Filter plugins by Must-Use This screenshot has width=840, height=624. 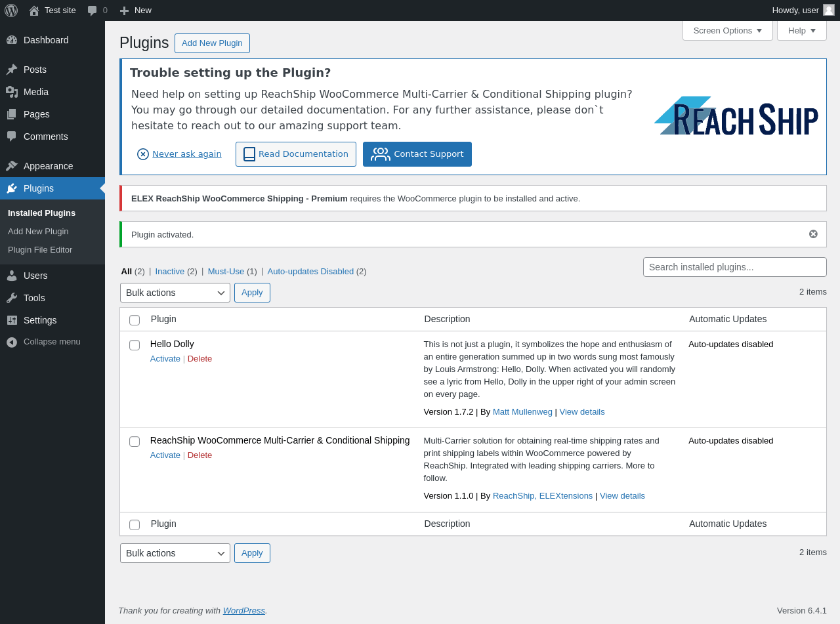tap(226, 272)
